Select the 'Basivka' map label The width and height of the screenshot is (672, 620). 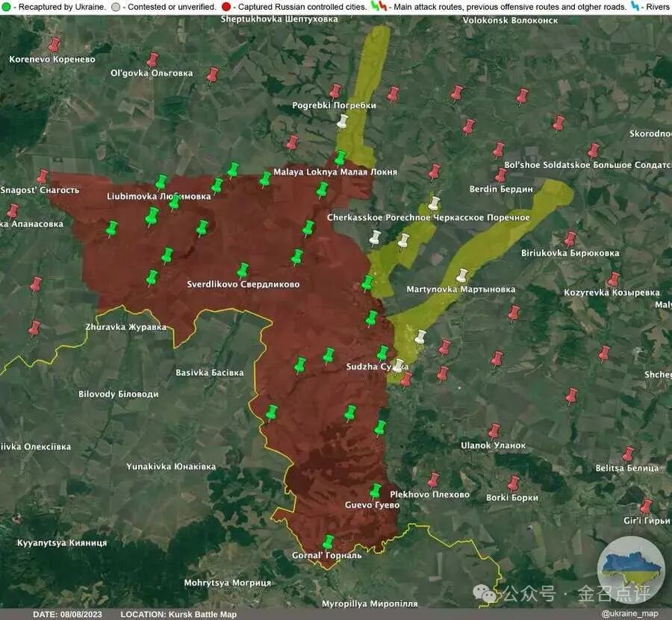[210, 373]
